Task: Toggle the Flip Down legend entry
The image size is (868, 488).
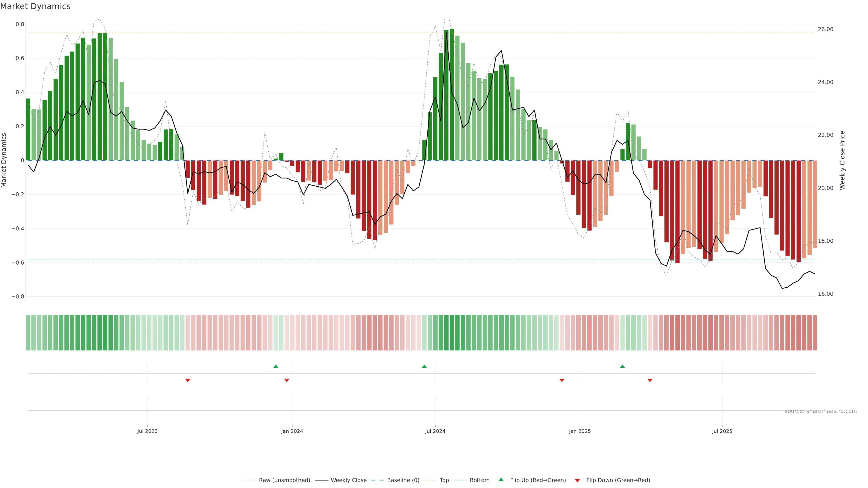Action: (x=618, y=480)
